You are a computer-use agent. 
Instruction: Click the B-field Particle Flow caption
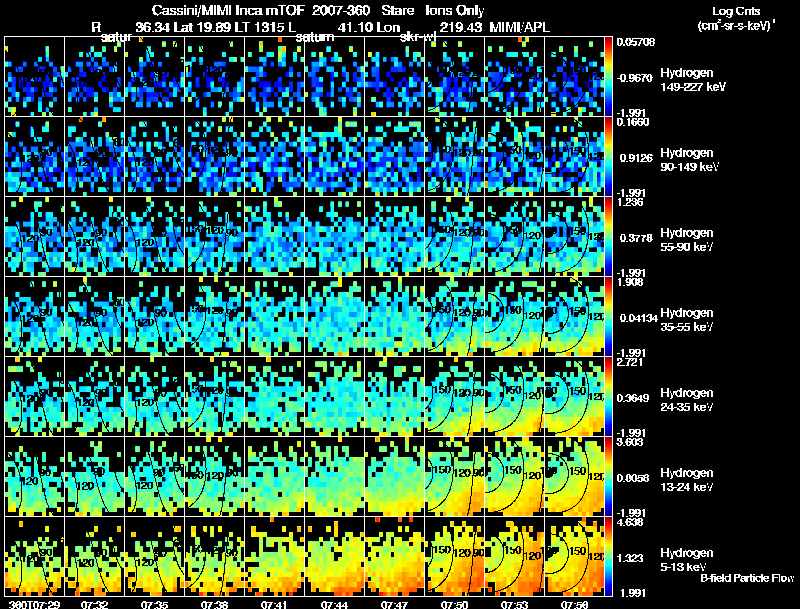coord(747,578)
